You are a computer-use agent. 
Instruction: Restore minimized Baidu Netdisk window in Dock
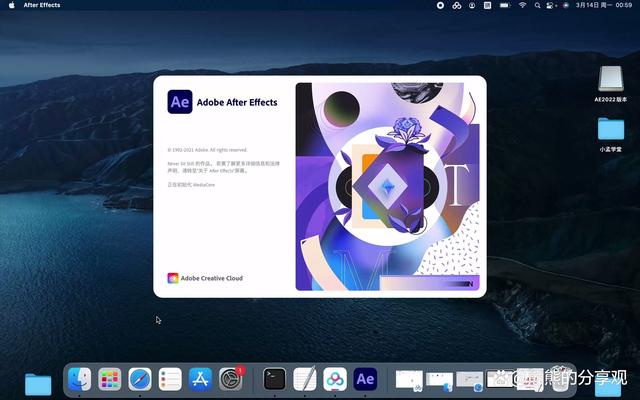click(409, 380)
